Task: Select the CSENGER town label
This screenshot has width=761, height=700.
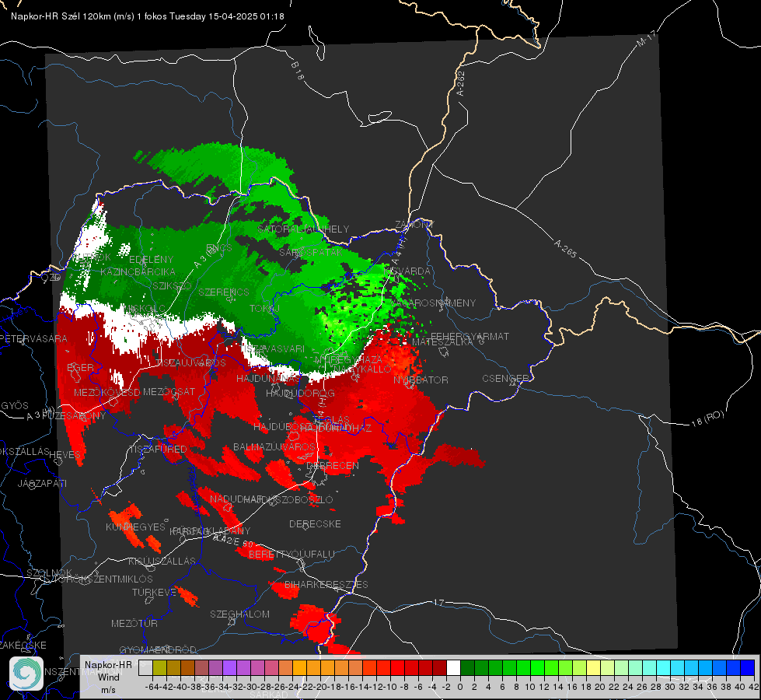Action: (504, 378)
